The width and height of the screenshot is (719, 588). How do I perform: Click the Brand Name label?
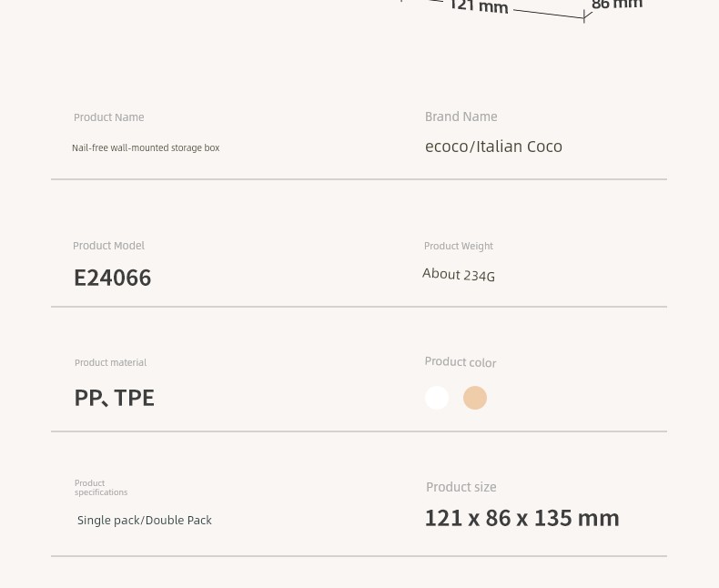[461, 117]
